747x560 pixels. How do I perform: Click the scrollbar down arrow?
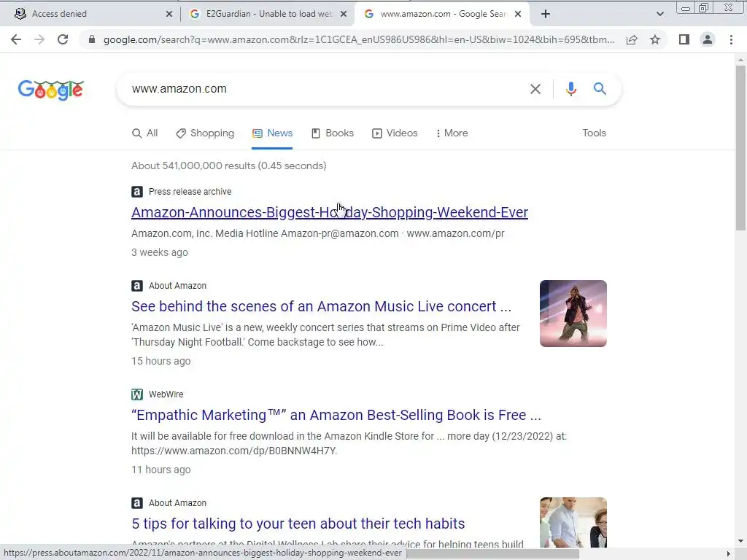740,541
